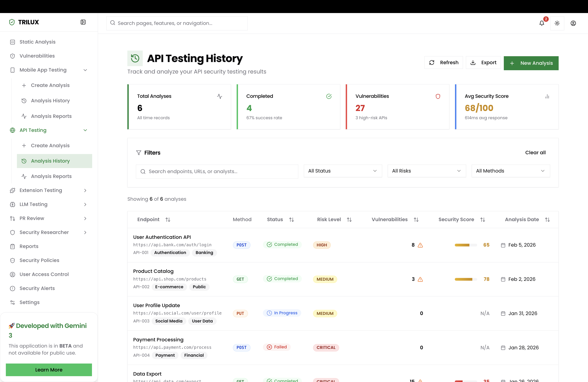Image resolution: width=588 pixels, height=382 pixels.
Task: Click the warning icon on User Authentication row
Action: tap(420, 245)
